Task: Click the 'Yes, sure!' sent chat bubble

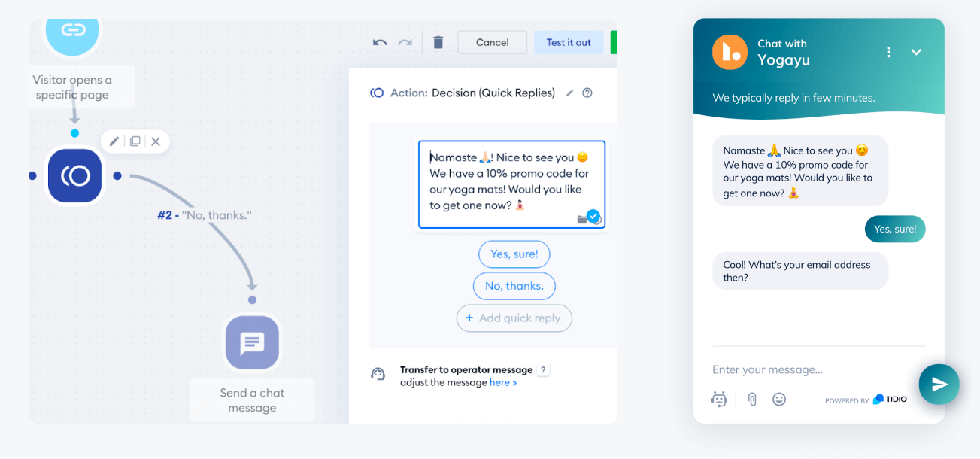Action: pyautogui.click(x=895, y=229)
